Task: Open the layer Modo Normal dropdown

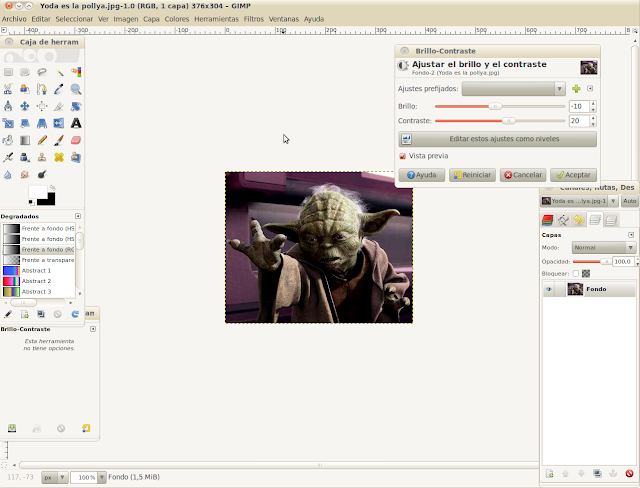Action: (x=604, y=248)
